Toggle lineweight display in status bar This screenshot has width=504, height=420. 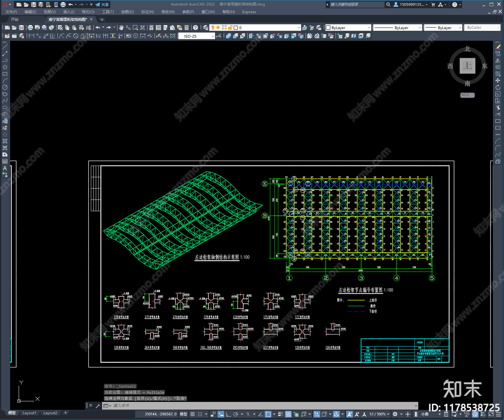(x=280, y=414)
